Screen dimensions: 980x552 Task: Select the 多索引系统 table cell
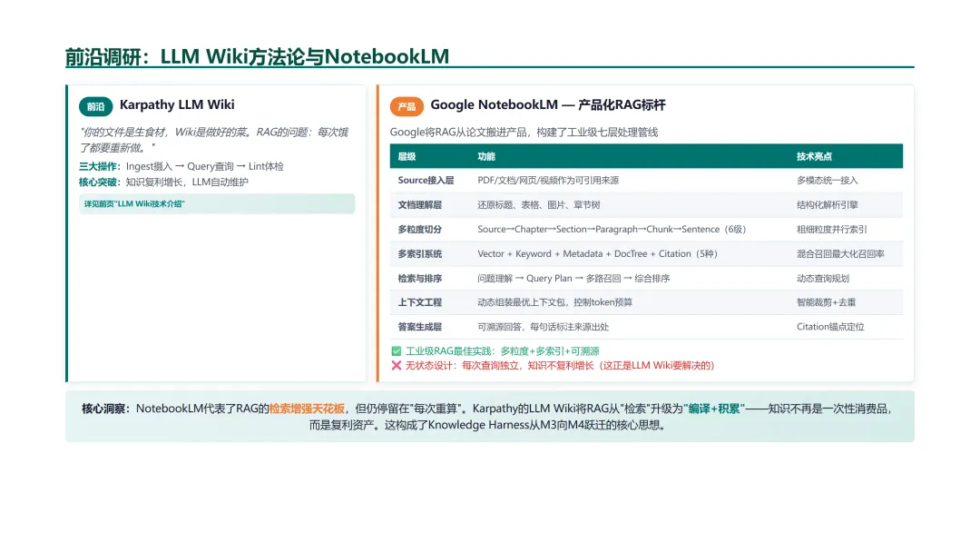click(420, 254)
